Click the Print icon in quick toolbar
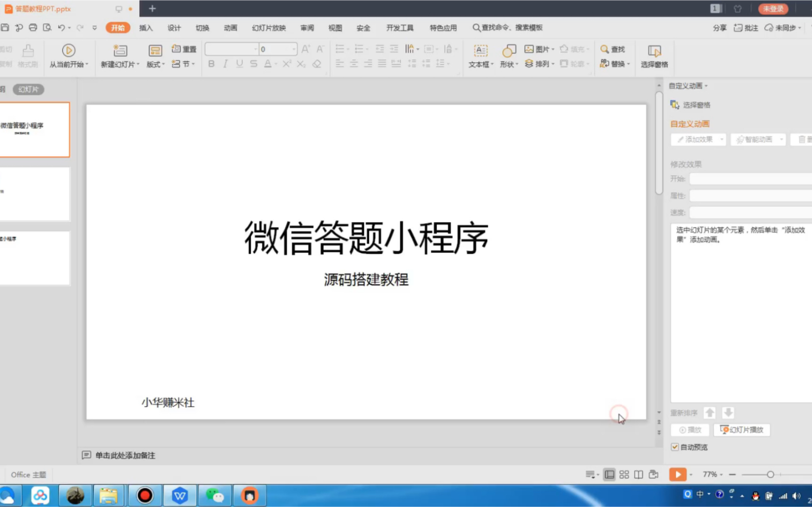 coord(33,28)
